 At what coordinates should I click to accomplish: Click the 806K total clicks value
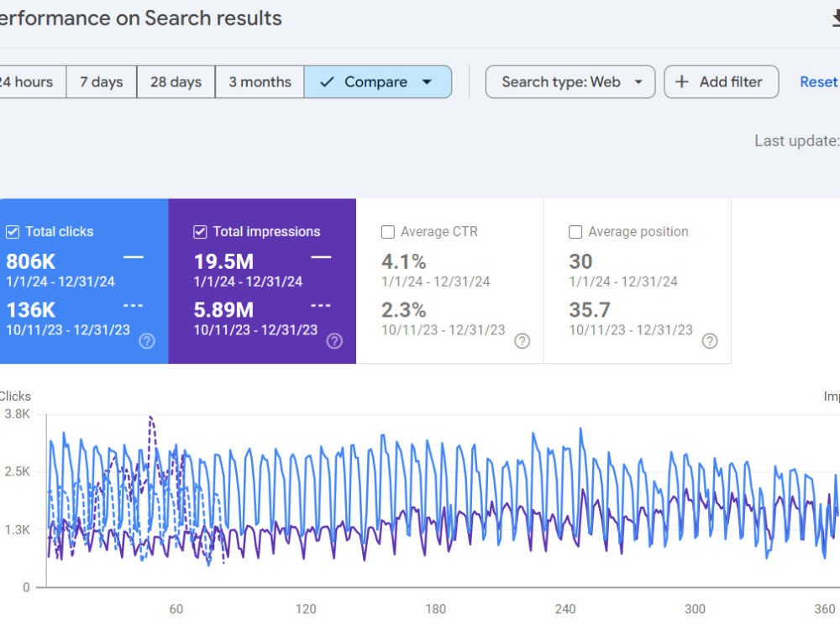30,262
